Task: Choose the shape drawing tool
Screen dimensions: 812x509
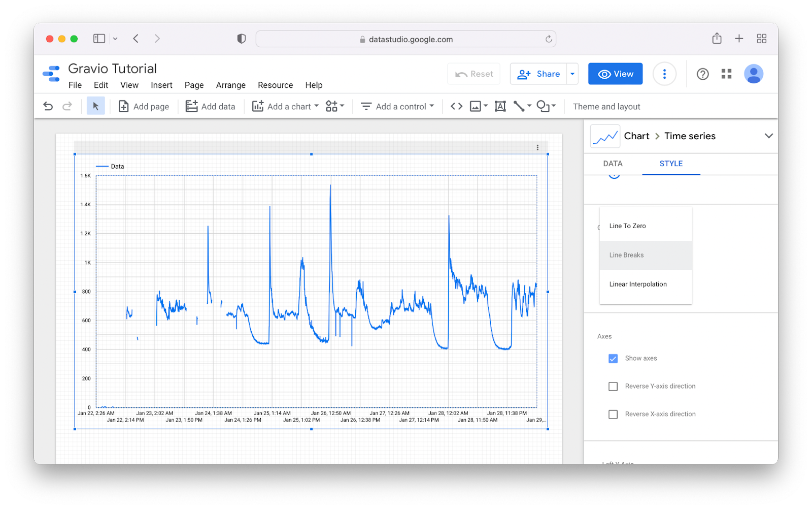Action: [x=544, y=106]
